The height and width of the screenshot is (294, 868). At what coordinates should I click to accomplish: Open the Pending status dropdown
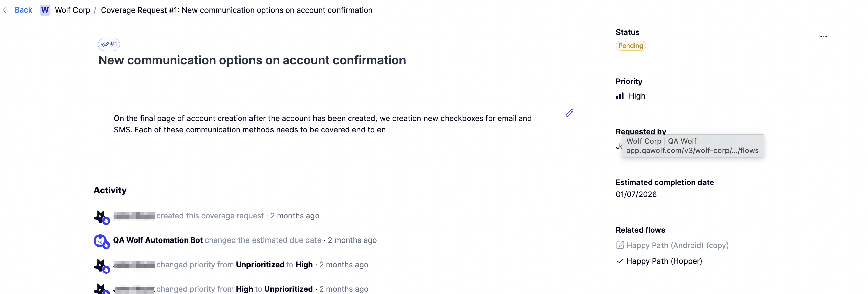coord(630,46)
